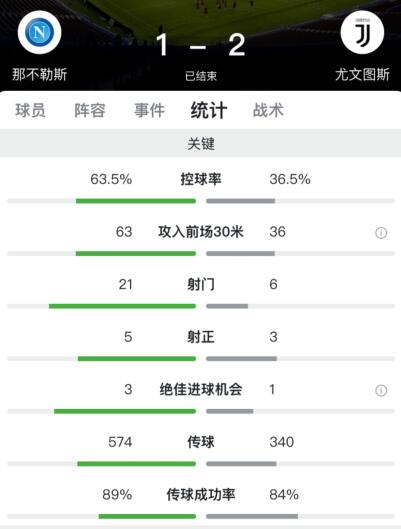401x529 pixels.
Task: Tap the 已结束 match status label
Action: pyautogui.click(x=201, y=76)
